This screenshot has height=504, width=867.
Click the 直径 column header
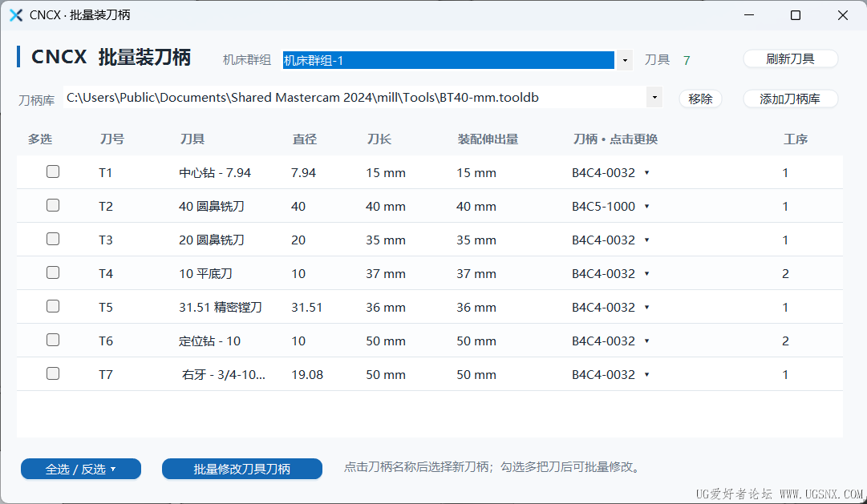305,139
